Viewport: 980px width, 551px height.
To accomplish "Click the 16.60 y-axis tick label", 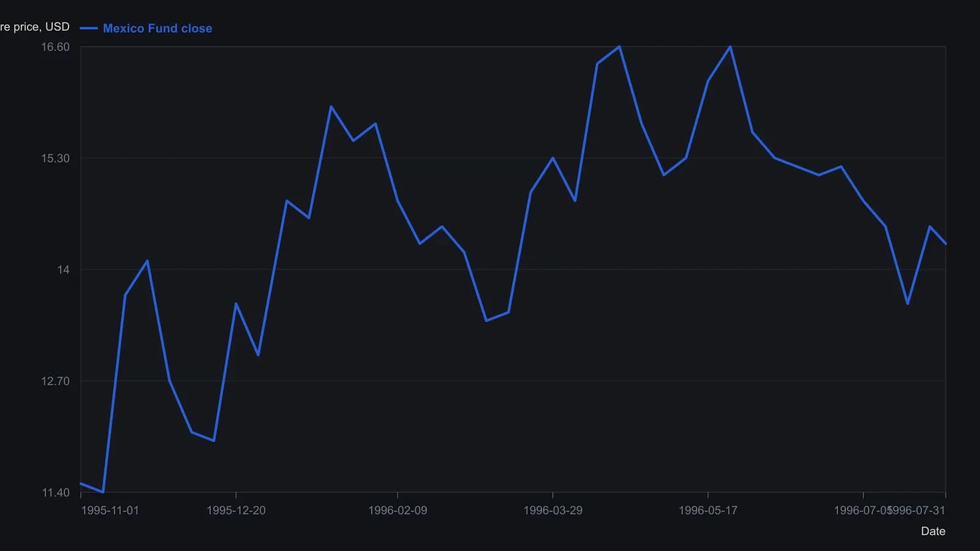I will point(55,47).
